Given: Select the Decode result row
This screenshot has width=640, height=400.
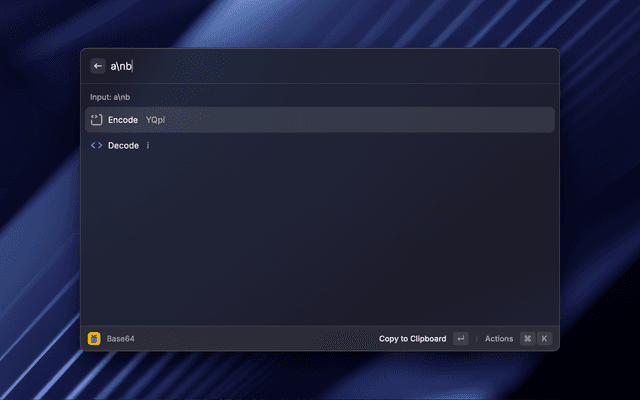Looking at the screenshot, I should click(320, 145).
